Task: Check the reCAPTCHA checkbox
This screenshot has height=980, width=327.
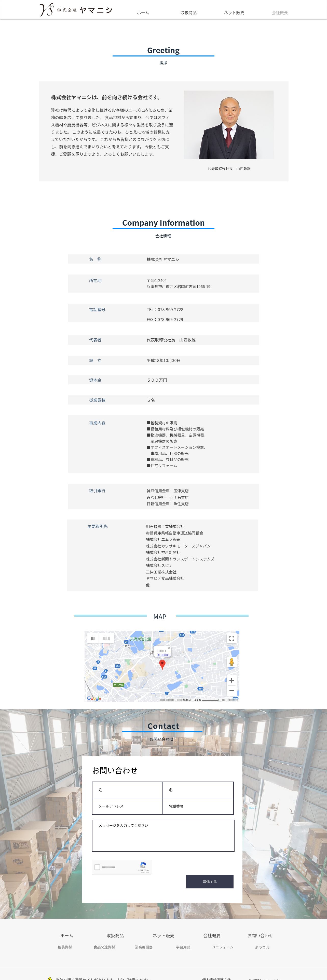Action: (97, 867)
